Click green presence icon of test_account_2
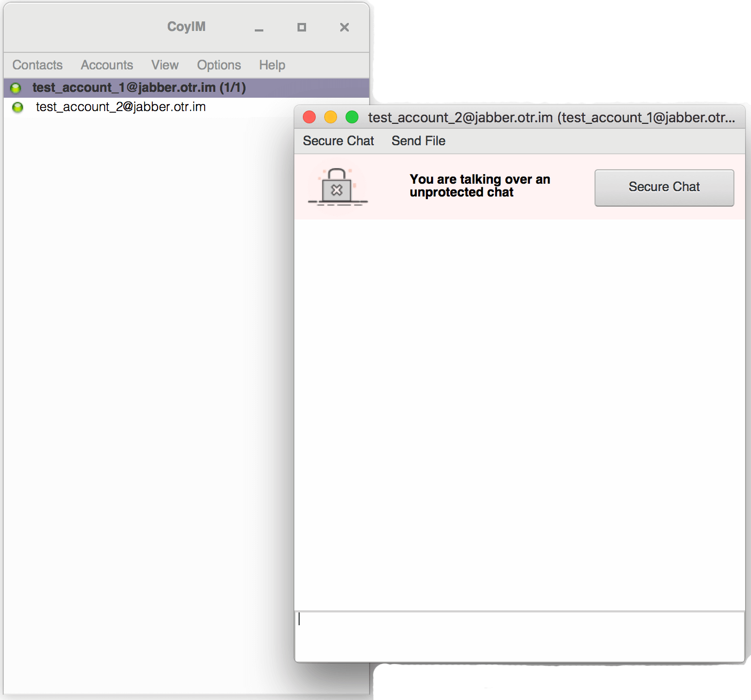Image resolution: width=751 pixels, height=700 pixels. pyautogui.click(x=18, y=107)
